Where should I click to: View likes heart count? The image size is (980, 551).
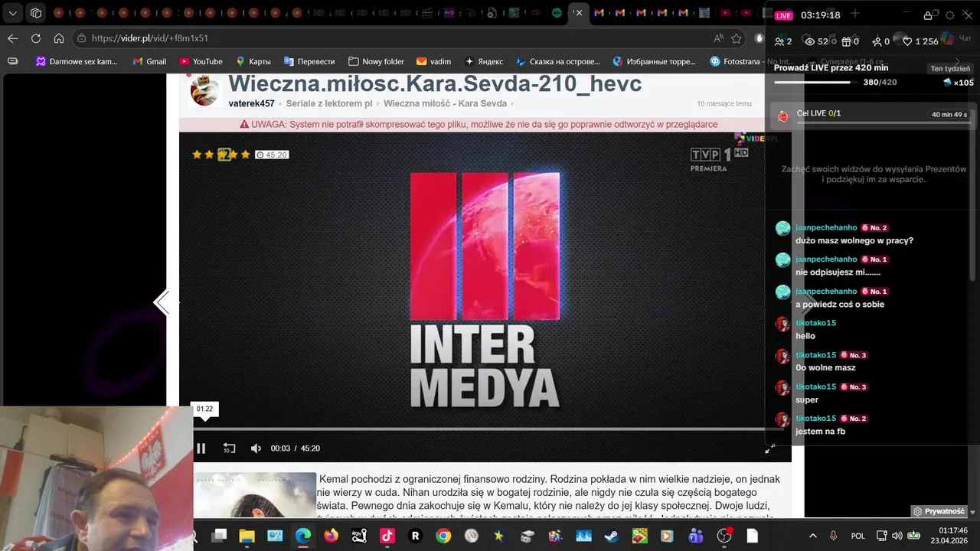(920, 41)
